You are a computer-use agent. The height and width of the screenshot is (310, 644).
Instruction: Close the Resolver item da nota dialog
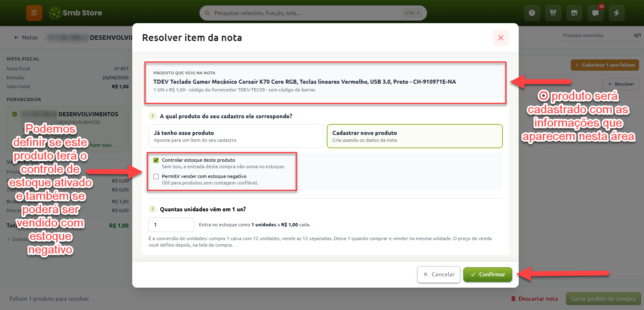click(501, 38)
